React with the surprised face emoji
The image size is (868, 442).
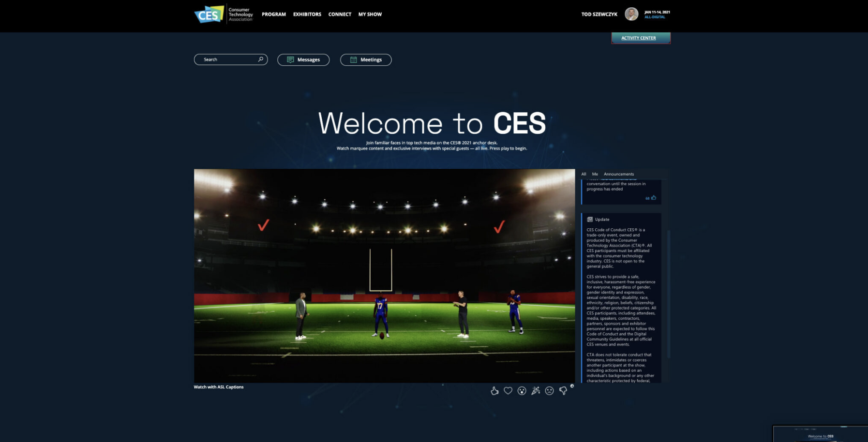(x=522, y=391)
